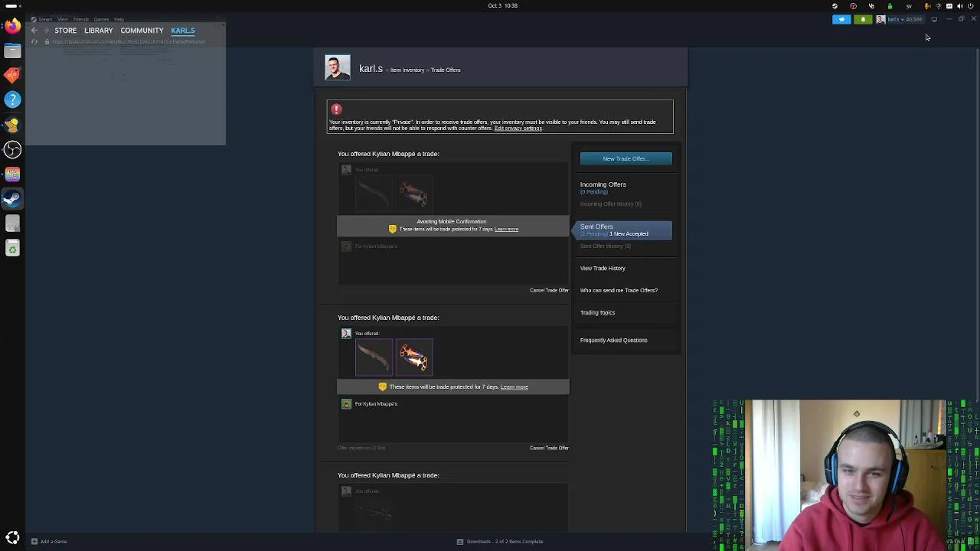Viewport: 980px width, 551px height.
Task: Open the KARL.S profile tab
Action: pyautogui.click(x=183, y=31)
